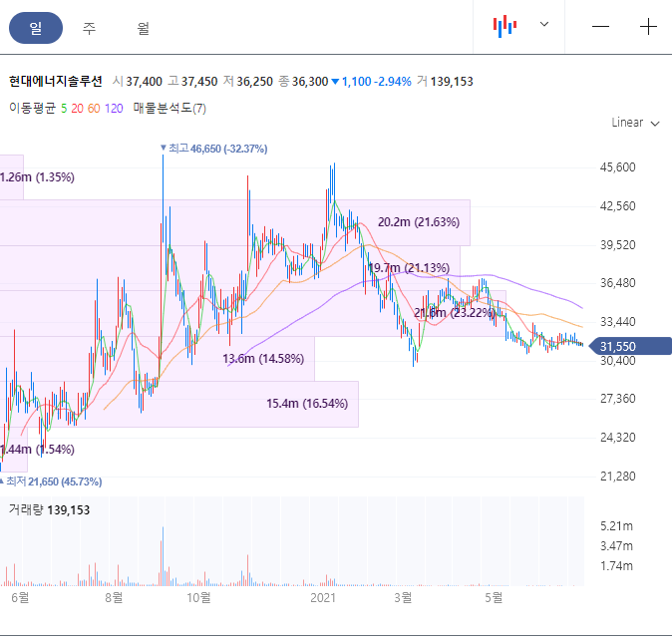The image size is (672, 641).
Task: Click the 매물분석도(7) indicator label
Action: click(x=169, y=108)
